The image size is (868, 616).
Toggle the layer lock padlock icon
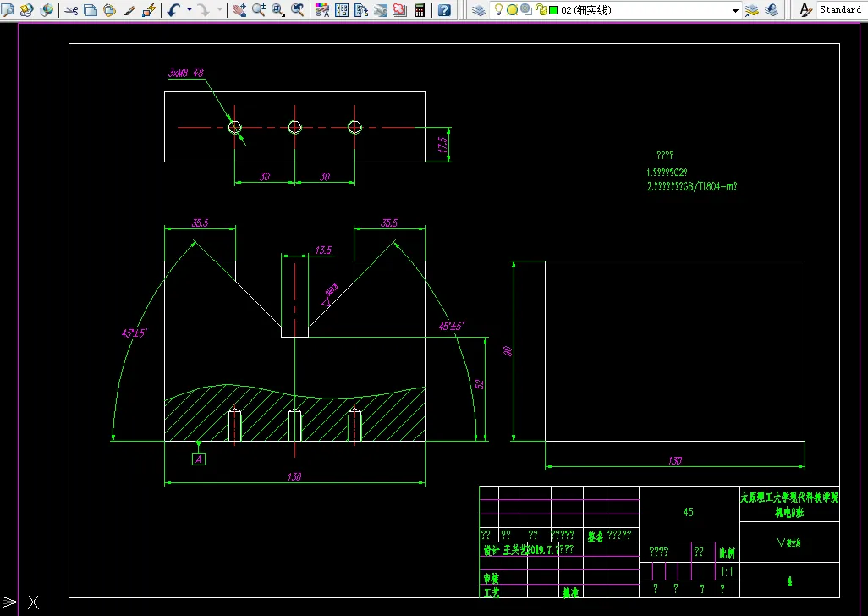[541, 10]
